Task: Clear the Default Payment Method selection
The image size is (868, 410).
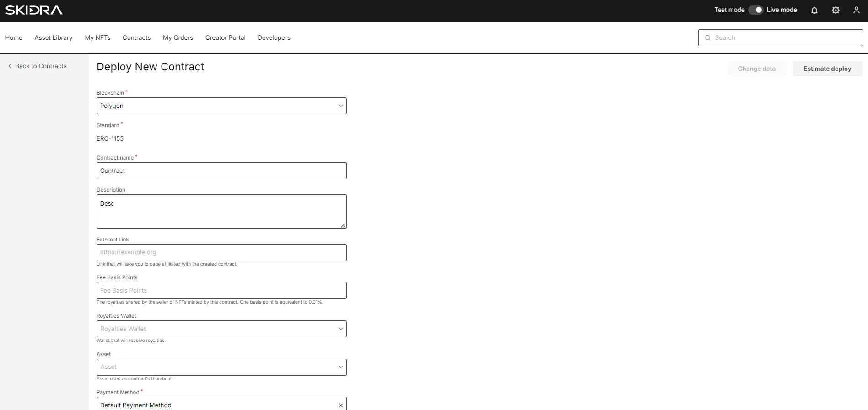Action: (x=340, y=405)
